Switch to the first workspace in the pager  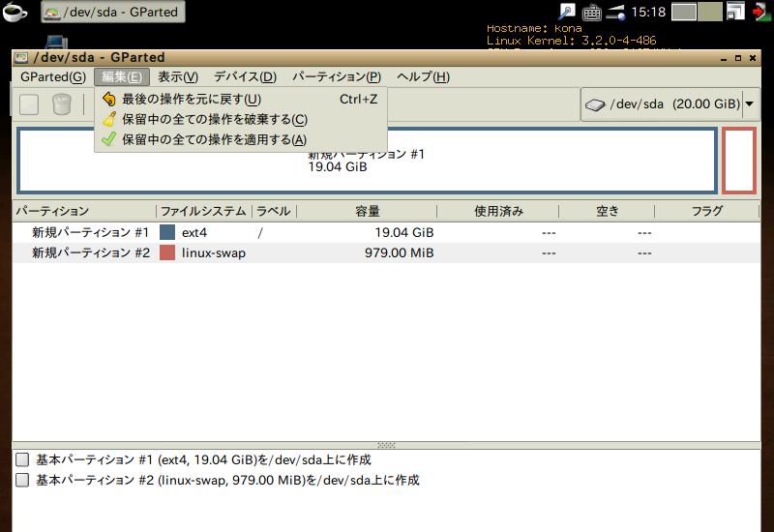tap(684, 12)
